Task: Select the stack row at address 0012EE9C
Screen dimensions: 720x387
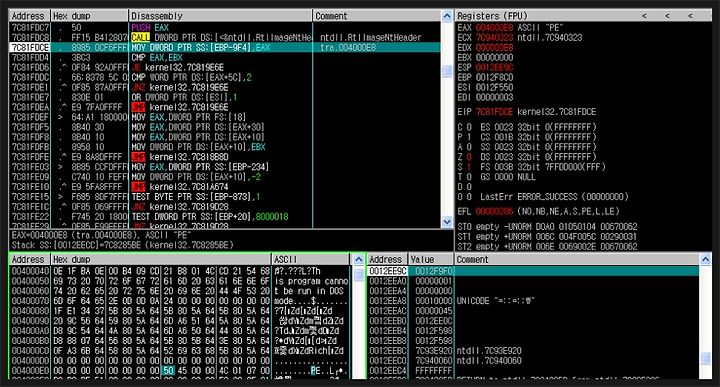Action: coord(534,271)
